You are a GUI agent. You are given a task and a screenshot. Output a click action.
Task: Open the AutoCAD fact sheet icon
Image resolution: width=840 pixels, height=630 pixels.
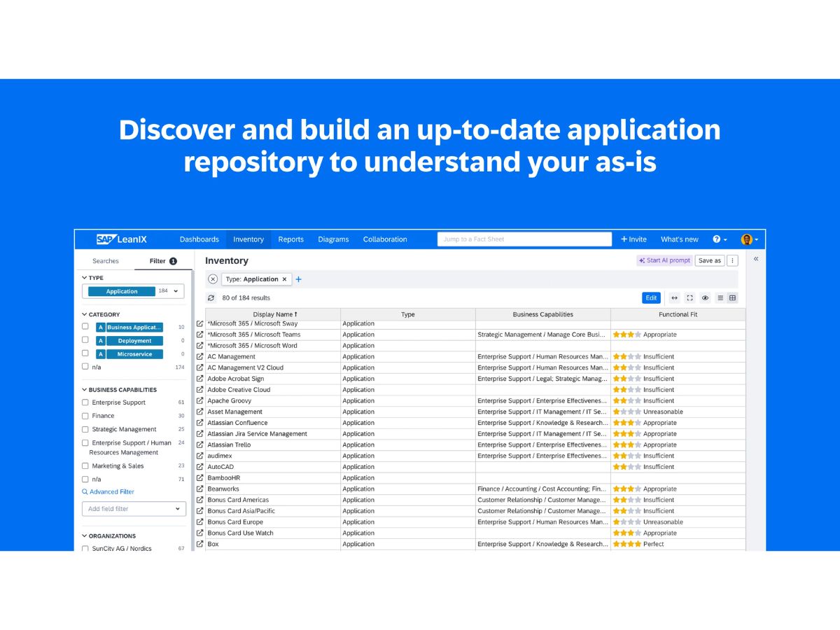pyautogui.click(x=200, y=467)
